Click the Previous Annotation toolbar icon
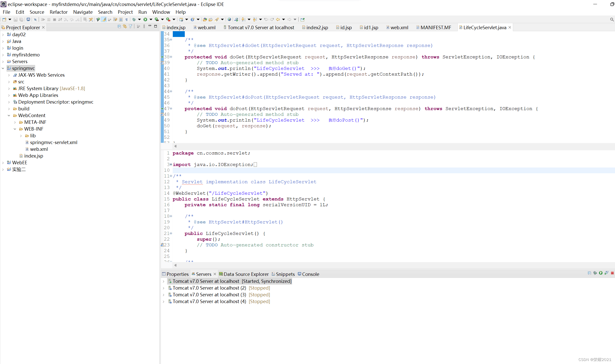Screen dimensions: 615x364 [255, 19]
